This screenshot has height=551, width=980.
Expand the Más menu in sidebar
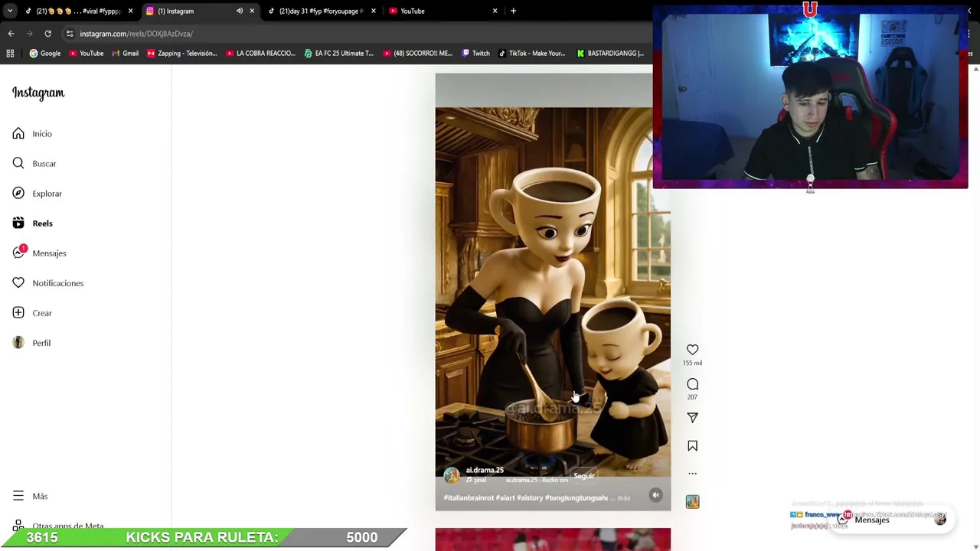tap(31, 496)
